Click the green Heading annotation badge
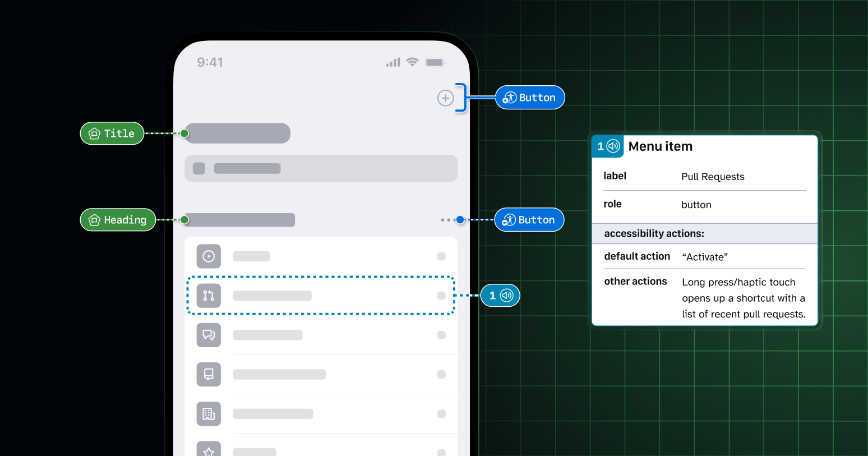This screenshot has height=456, width=868. click(118, 220)
